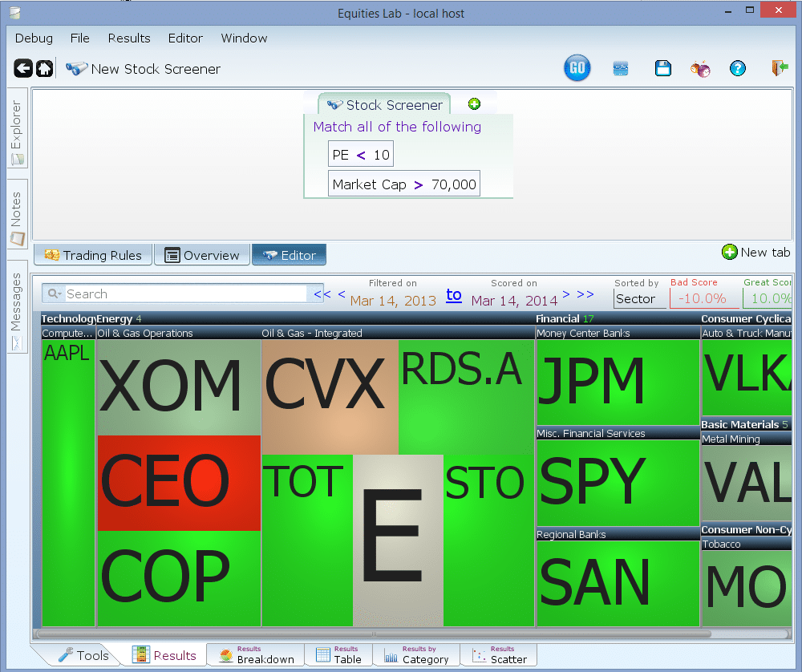Select the SAN tile
This screenshot has height=672, width=802.
[x=618, y=584]
